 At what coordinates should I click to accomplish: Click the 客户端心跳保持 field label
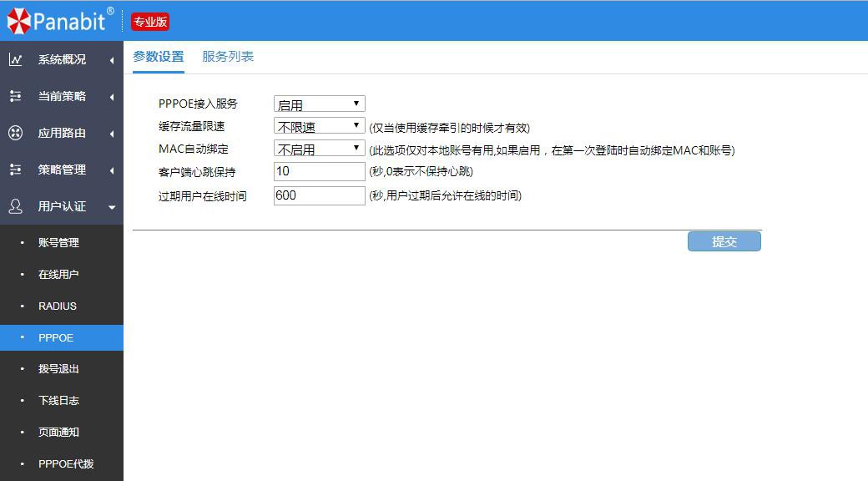tap(197, 172)
